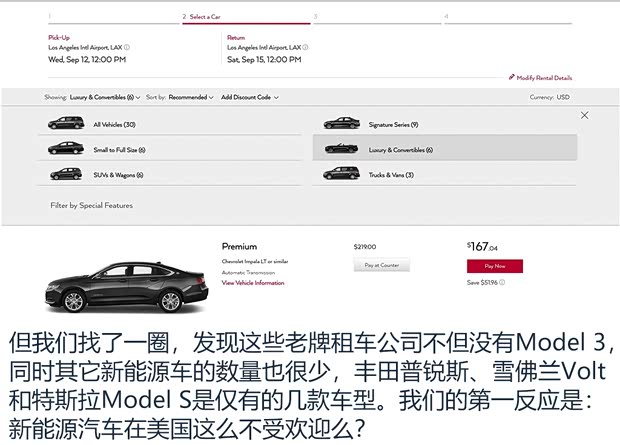Screen dimensions: 620x445
Task: Expand the Add Discount Code dropdown
Action: tap(250, 97)
